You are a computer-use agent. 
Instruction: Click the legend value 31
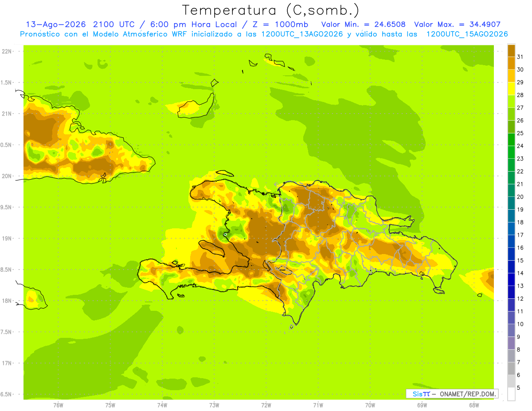pos(520,57)
